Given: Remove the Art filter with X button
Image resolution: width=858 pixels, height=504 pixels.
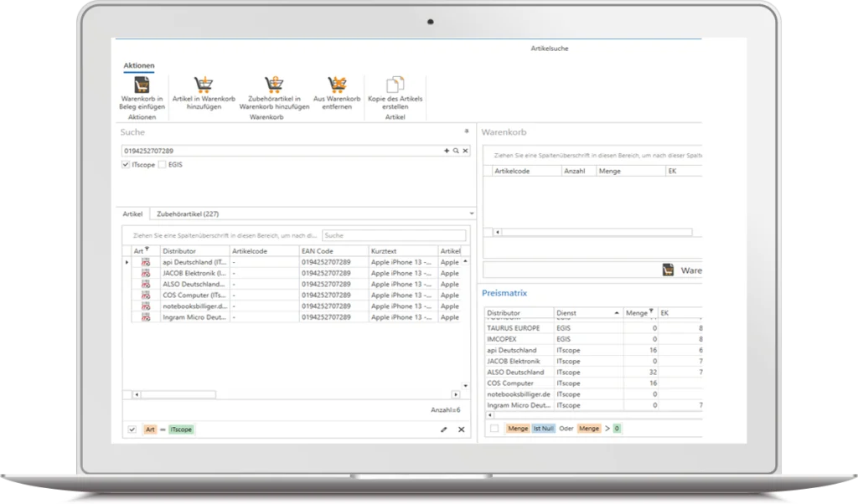Looking at the screenshot, I should click(x=460, y=429).
